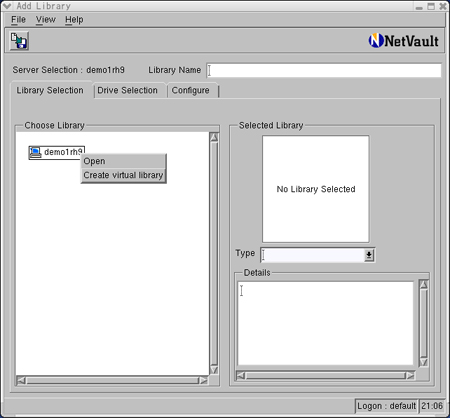The image size is (450, 418).
Task: Select the demo1rh9 computer icon in tree
Action: [x=35, y=152]
